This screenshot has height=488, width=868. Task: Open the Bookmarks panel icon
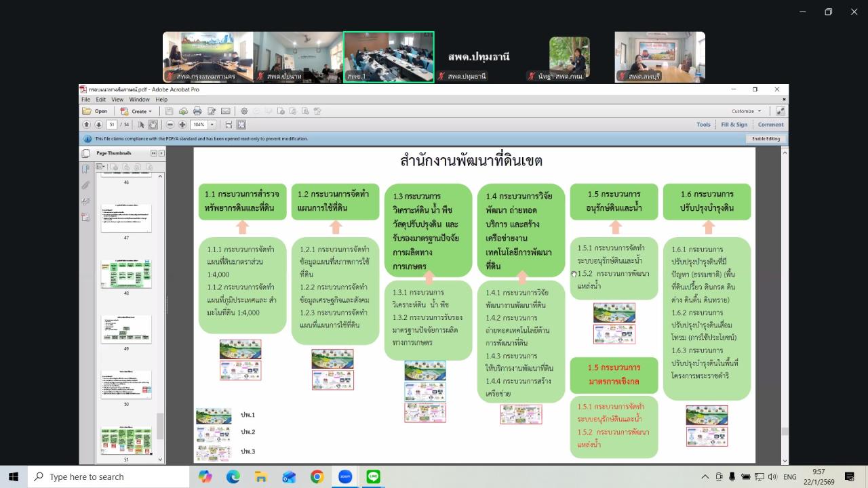(85, 168)
